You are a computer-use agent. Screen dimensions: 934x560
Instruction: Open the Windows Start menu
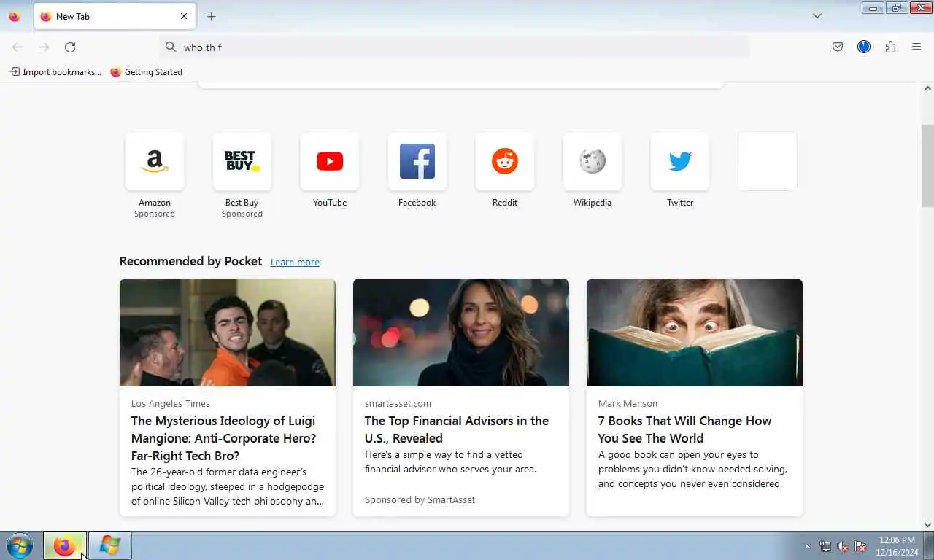coord(20,545)
